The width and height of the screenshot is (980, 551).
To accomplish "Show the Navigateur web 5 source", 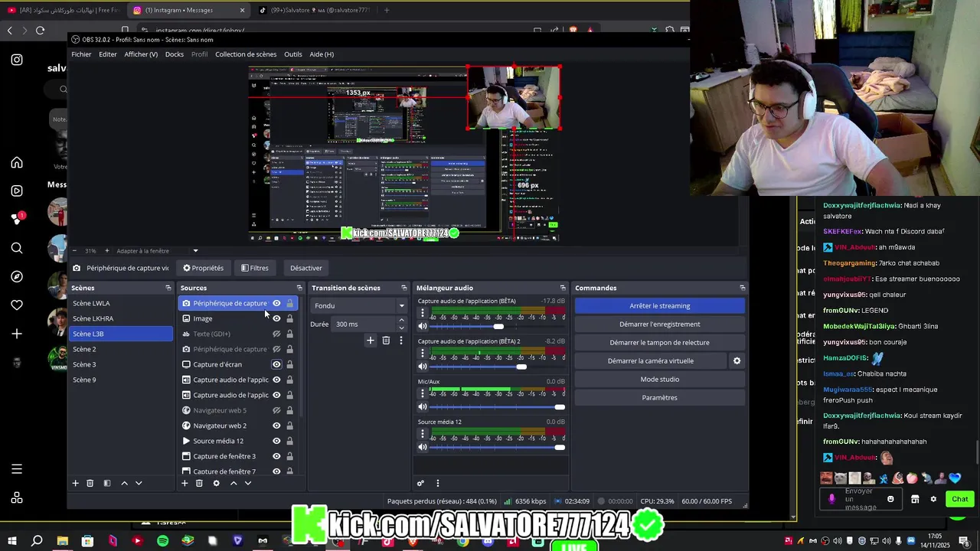I will tap(276, 410).
